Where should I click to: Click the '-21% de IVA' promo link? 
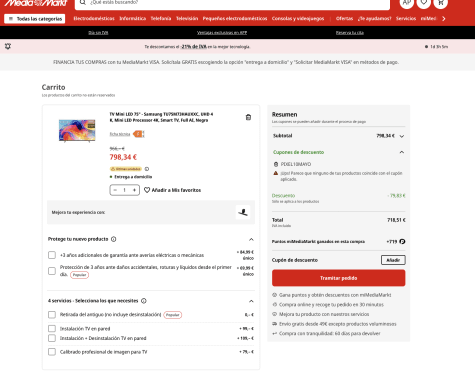tap(194, 47)
